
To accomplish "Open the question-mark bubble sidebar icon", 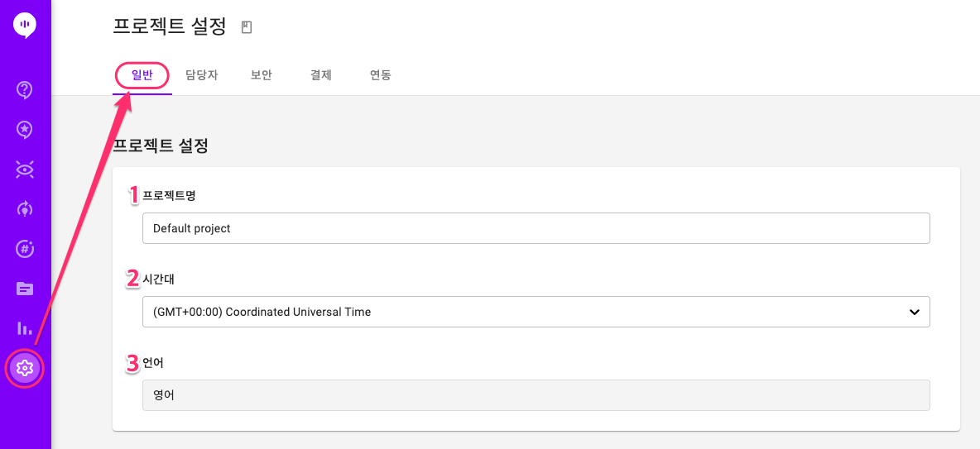I will click(x=24, y=90).
